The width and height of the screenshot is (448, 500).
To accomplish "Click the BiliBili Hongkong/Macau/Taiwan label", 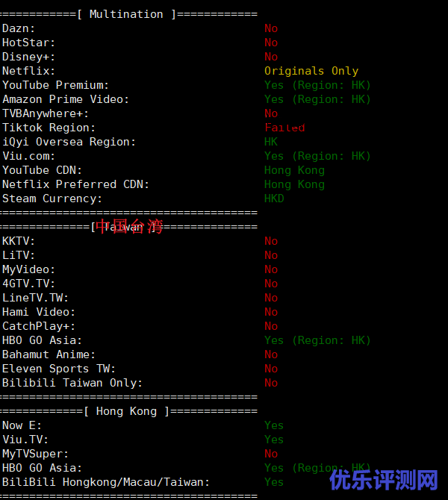I will 106,482.
